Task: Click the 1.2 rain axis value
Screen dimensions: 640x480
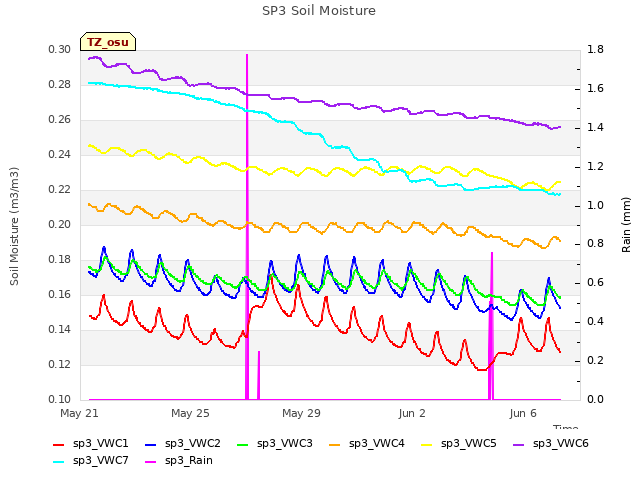Action: pyautogui.click(x=595, y=167)
